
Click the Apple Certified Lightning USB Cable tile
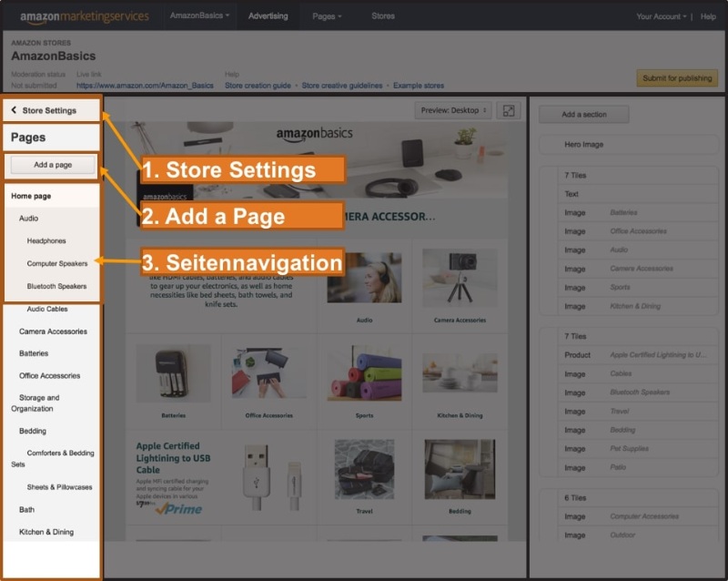pos(221,477)
